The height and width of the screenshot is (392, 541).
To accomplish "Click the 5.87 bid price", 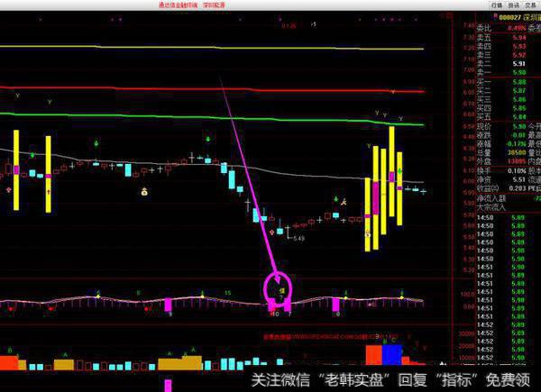I will (x=519, y=91).
